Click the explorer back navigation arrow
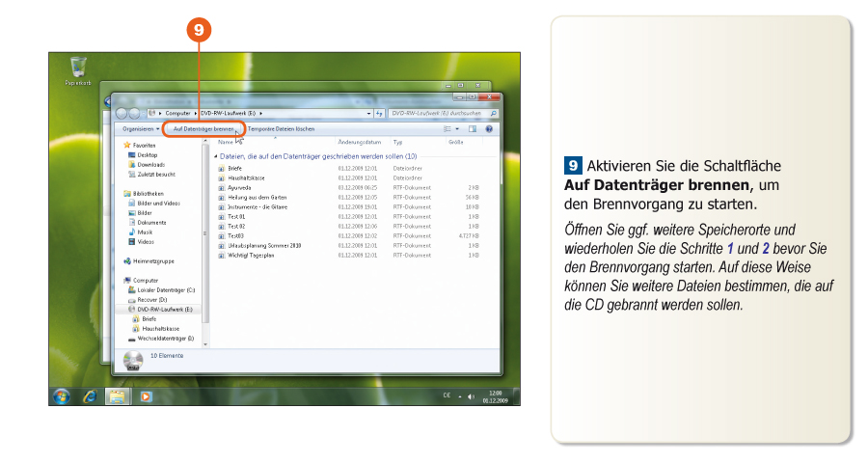868x463 pixels. pyautogui.click(x=122, y=113)
